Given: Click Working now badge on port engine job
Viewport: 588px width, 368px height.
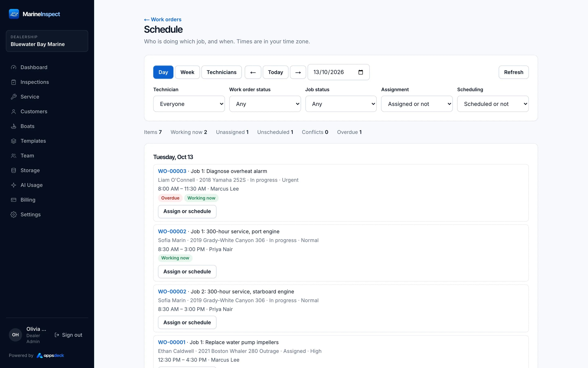Looking at the screenshot, I should coord(175,258).
